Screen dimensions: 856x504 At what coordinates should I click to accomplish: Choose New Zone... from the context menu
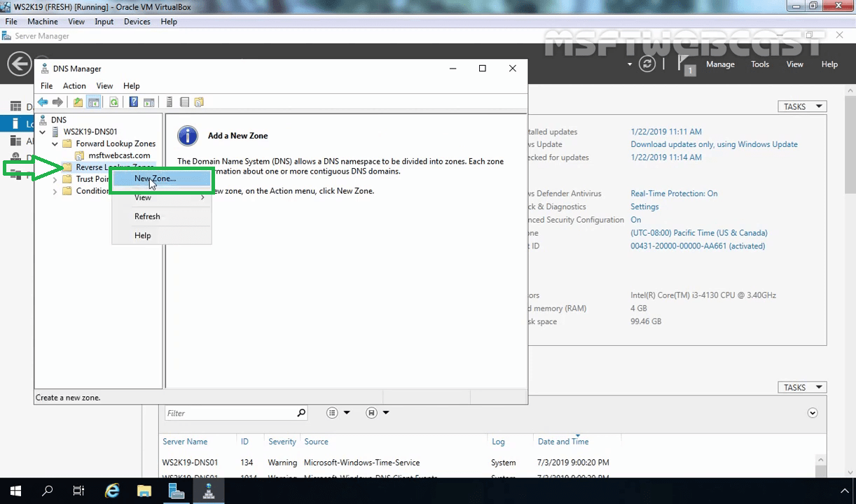pos(162,178)
